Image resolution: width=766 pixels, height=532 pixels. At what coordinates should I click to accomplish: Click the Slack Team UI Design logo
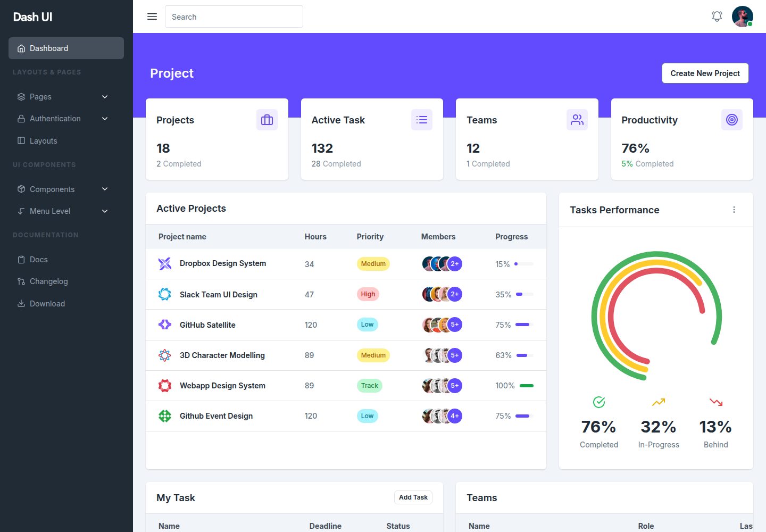[165, 294]
